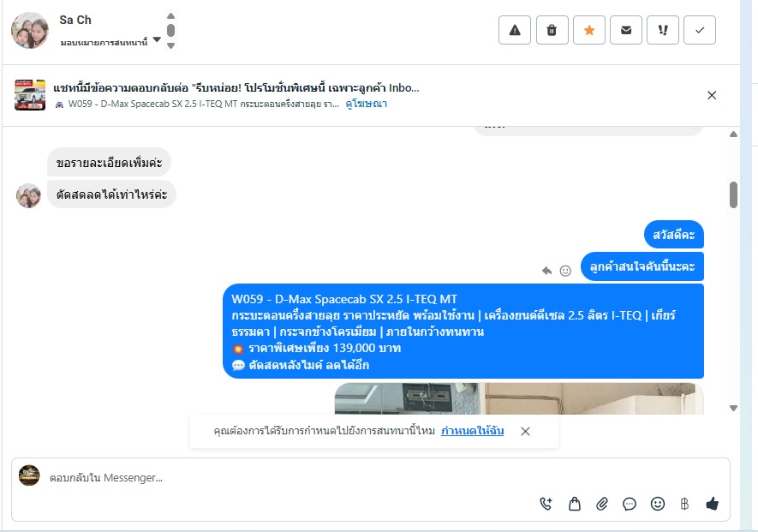Viewport: 758px width, 532px height.
Task: Open the shopping bag products icon
Action: point(575,504)
